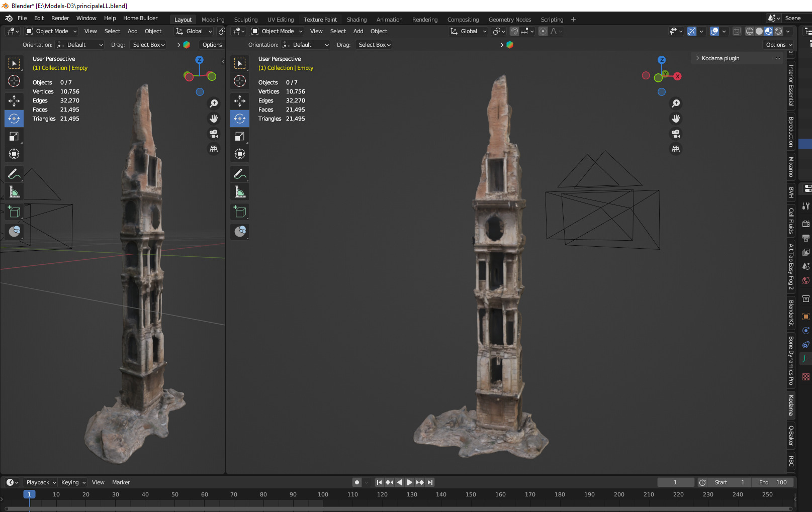Click Options button in left viewport
The width and height of the screenshot is (812, 512).
click(x=212, y=45)
